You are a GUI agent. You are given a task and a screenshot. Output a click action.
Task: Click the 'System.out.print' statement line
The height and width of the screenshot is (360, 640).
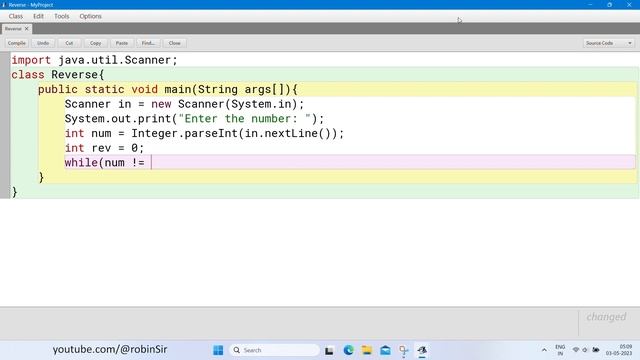194,119
